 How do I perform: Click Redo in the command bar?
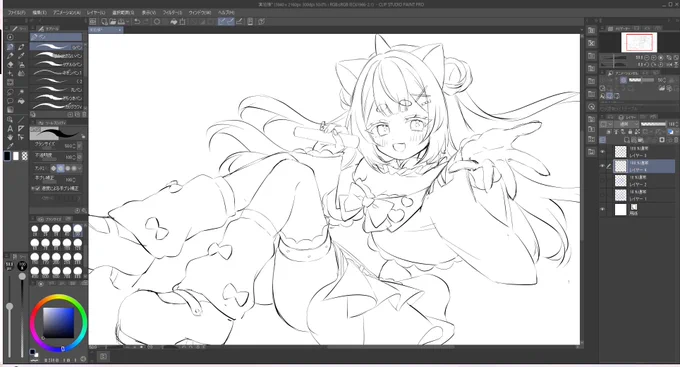point(146,22)
